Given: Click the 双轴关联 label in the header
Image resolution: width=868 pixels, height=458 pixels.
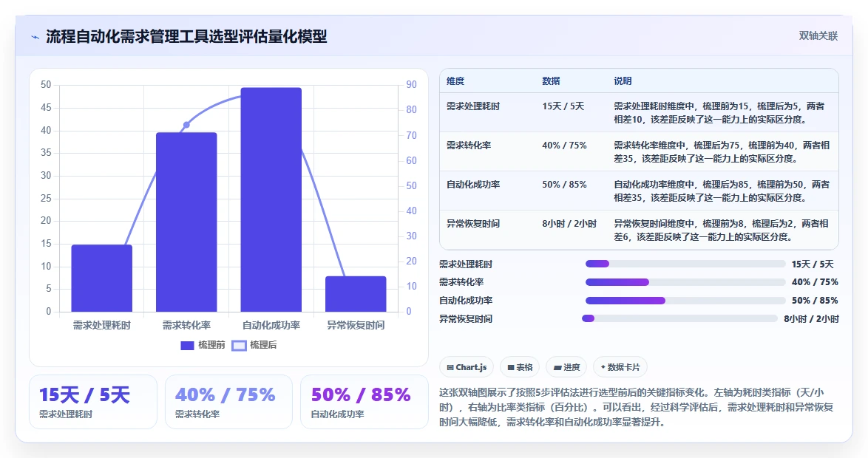Looking at the screenshot, I should pos(818,36).
